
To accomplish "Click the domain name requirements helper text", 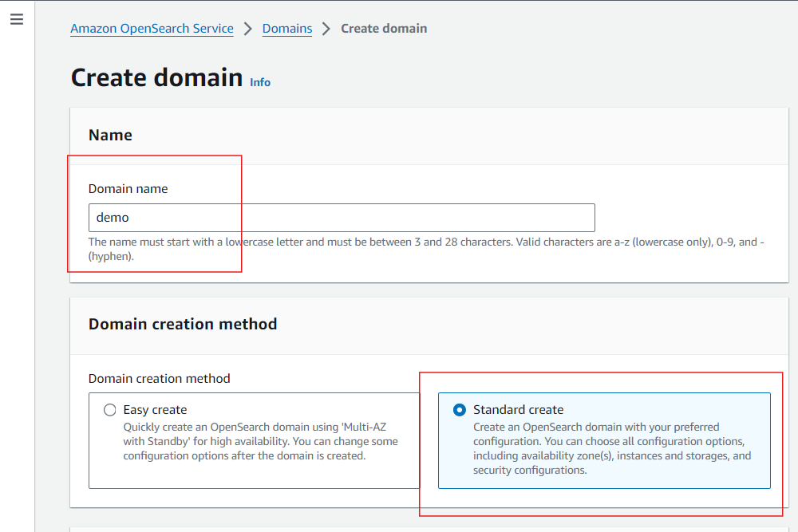I will [x=426, y=242].
